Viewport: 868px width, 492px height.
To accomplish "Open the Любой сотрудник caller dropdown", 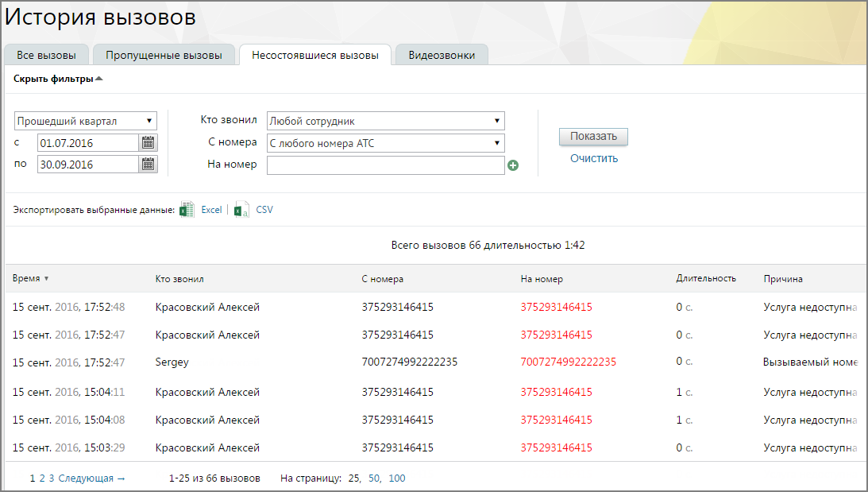I will [x=386, y=121].
